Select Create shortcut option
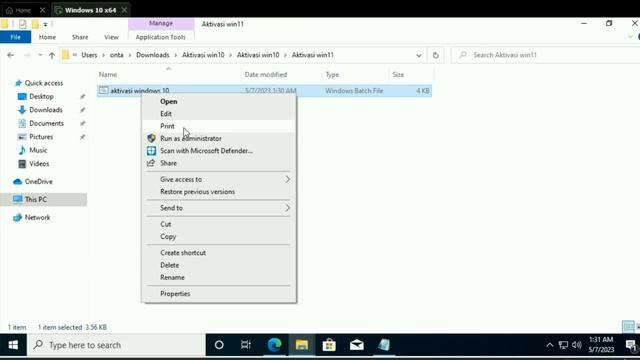 click(183, 253)
